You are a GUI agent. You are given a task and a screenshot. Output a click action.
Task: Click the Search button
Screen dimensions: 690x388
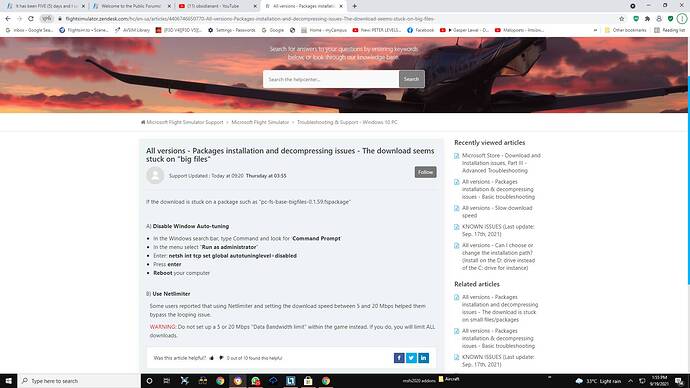pyautogui.click(x=411, y=79)
